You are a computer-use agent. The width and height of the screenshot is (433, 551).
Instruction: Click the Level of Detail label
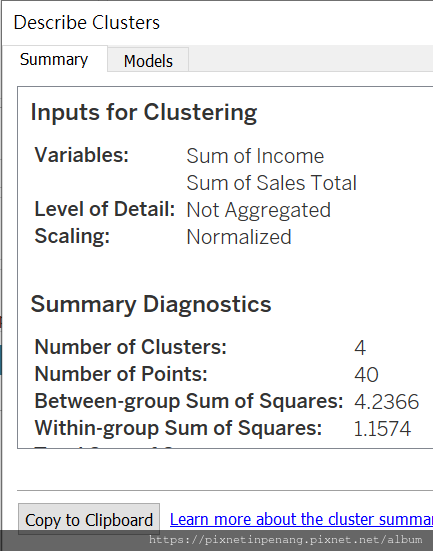105,209
